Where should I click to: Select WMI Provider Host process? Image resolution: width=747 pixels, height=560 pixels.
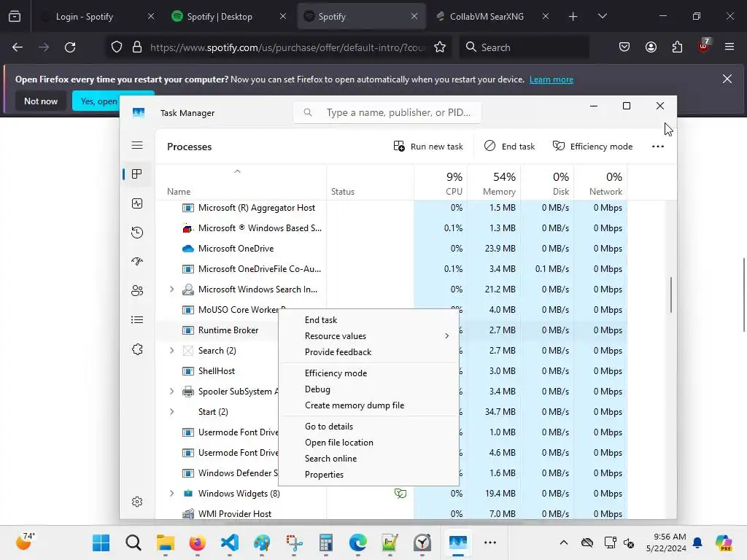click(x=392, y=514)
